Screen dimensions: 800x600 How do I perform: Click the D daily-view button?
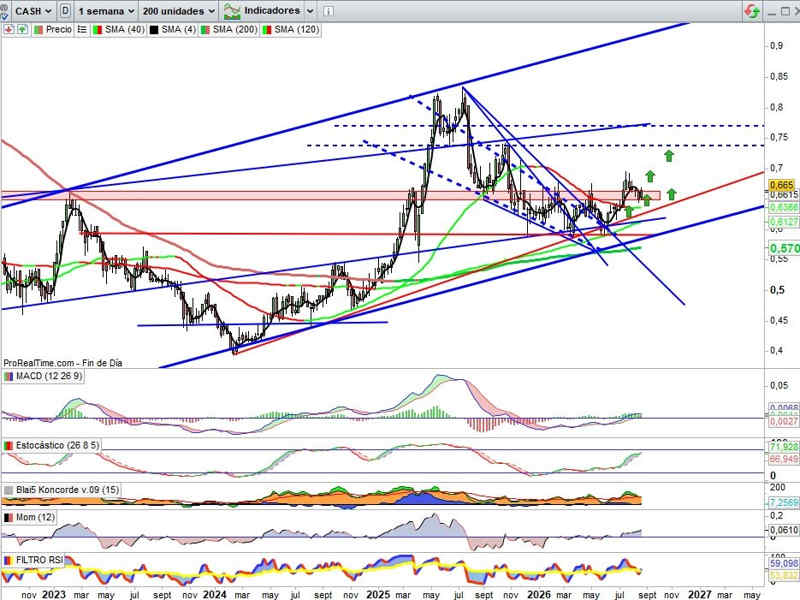point(65,11)
